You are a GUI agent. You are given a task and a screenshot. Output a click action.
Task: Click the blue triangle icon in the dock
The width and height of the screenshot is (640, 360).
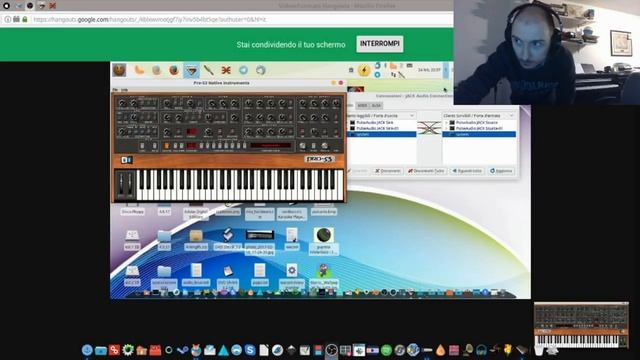click(223, 350)
